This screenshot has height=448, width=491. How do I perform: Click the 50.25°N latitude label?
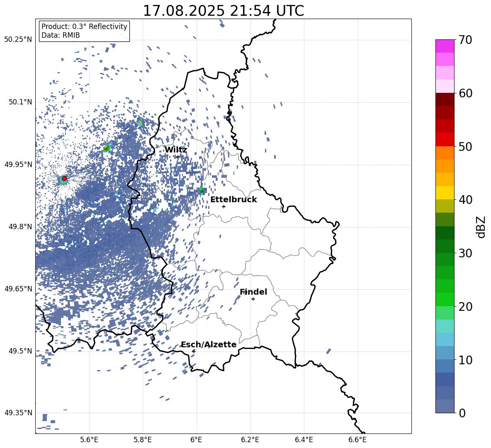(x=18, y=40)
